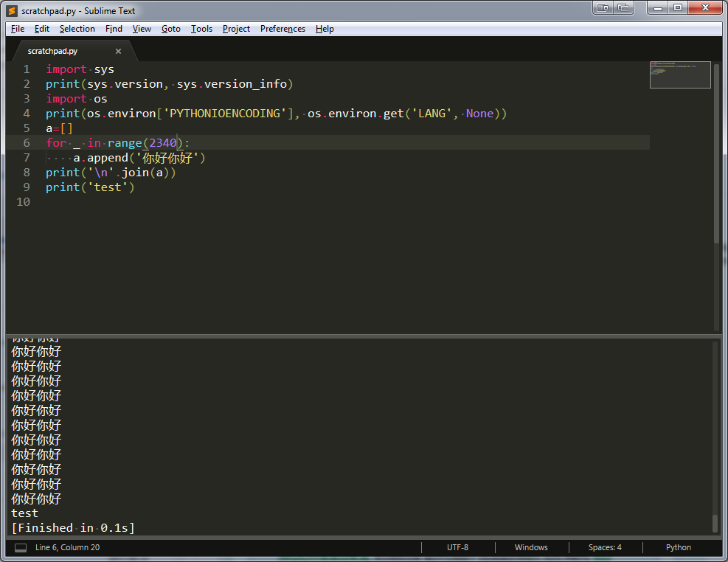728x562 pixels.
Task: Click the minimap code preview
Action: click(x=680, y=74)
